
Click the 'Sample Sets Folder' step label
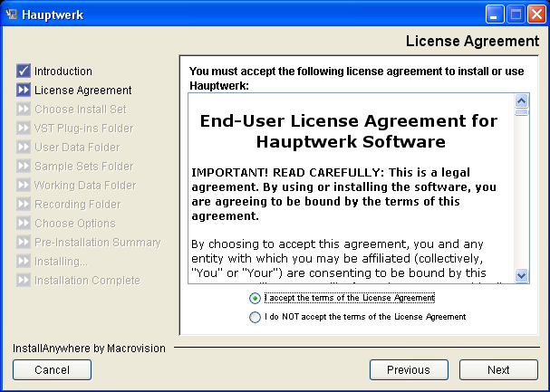(84, 166)
